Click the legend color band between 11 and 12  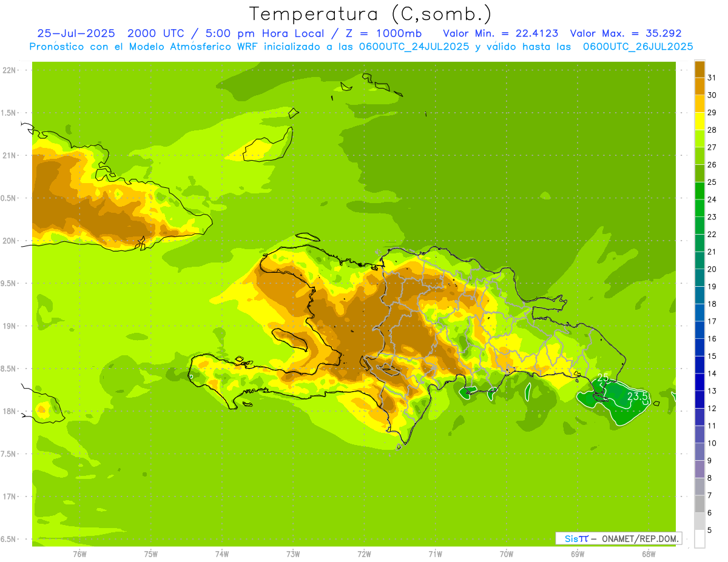(699, 417)
